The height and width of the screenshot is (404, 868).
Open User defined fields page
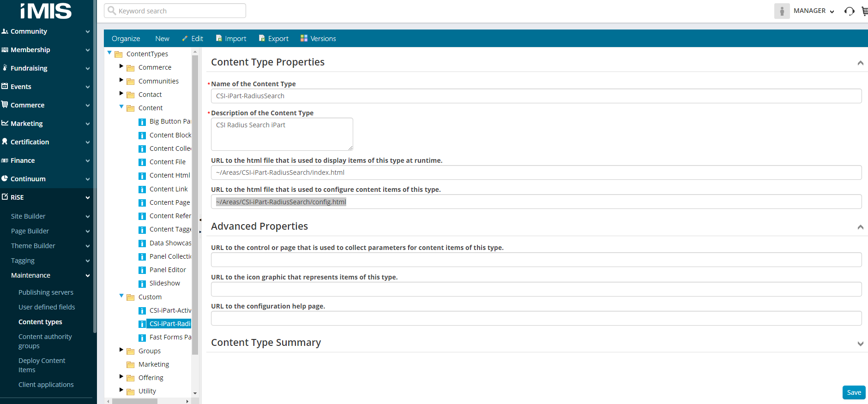[47, 307]
